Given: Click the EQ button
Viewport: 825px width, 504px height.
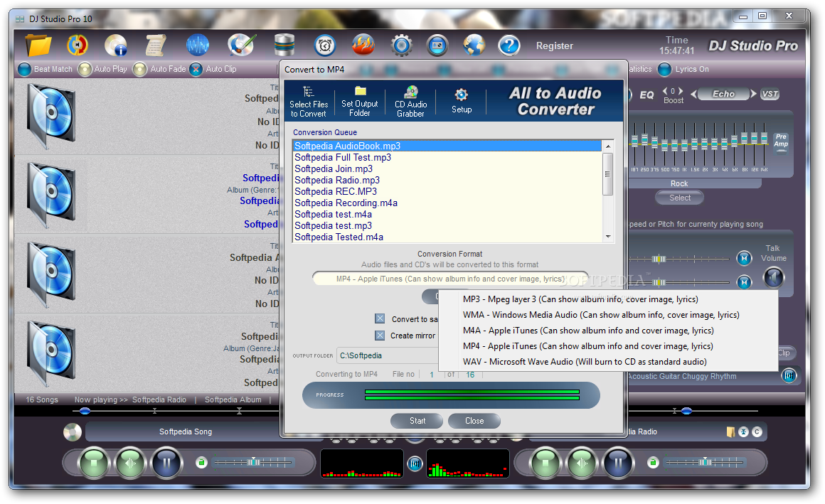Looking at the screenshot, I should [x=646, y=95].
